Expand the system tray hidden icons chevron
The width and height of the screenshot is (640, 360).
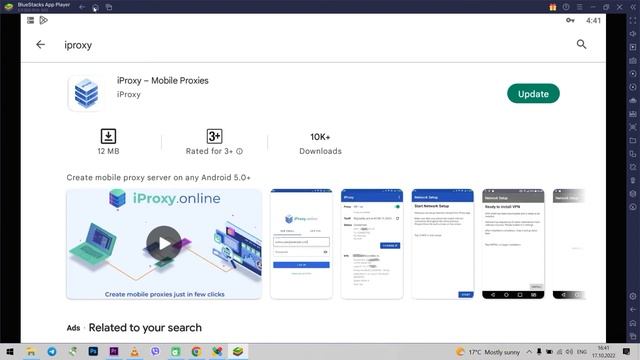pos(529,351)
